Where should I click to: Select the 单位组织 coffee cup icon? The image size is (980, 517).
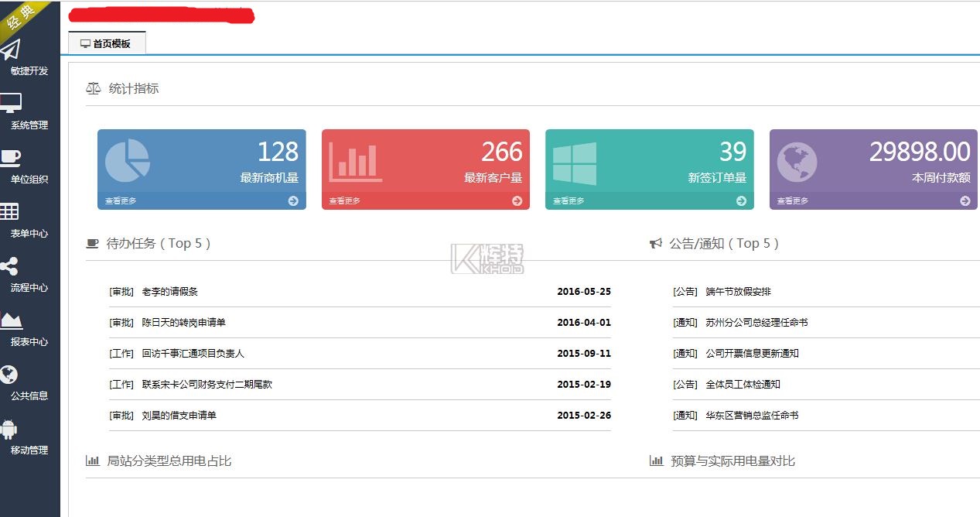click(x=11, y=157)
